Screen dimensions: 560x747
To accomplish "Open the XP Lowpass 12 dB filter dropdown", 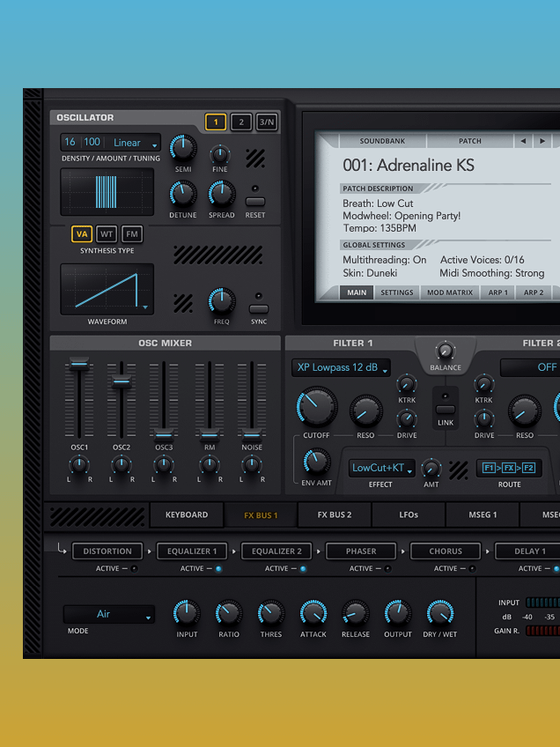I will [x=342, y=367].
